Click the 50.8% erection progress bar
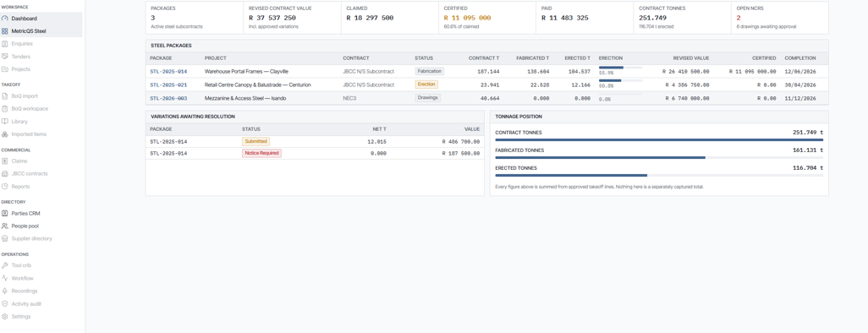This screenshot has width=868, height=333. [x=621, y=81]
